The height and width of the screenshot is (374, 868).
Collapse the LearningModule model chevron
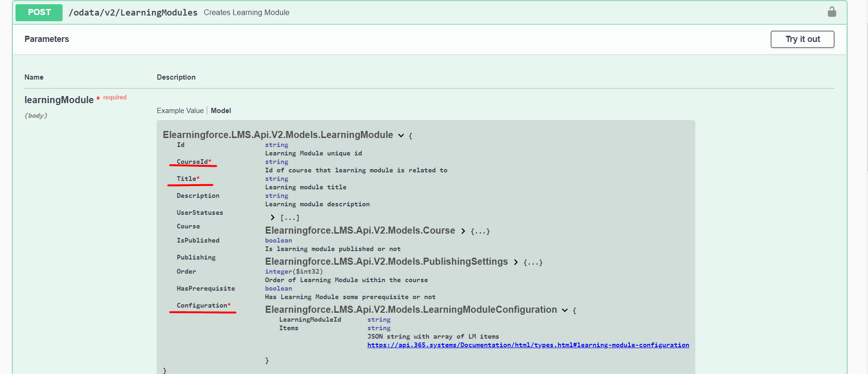401,136
